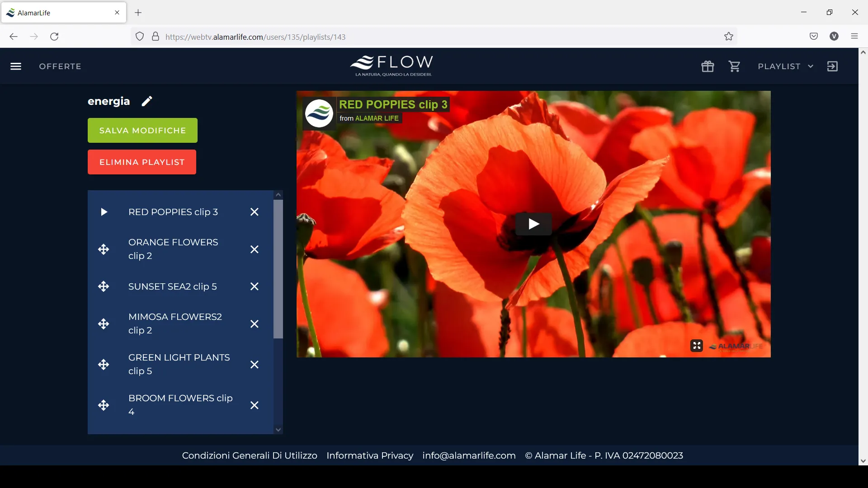The image size is (868, 488).
Task: Remove MIMOSA FLOWERS2 clip 2 from playlist
Action: pyautogui.click(x=255, y=324)
